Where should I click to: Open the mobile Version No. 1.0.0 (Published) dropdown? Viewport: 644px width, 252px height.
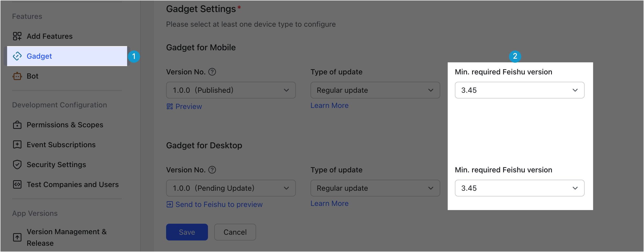click(231, 90)
